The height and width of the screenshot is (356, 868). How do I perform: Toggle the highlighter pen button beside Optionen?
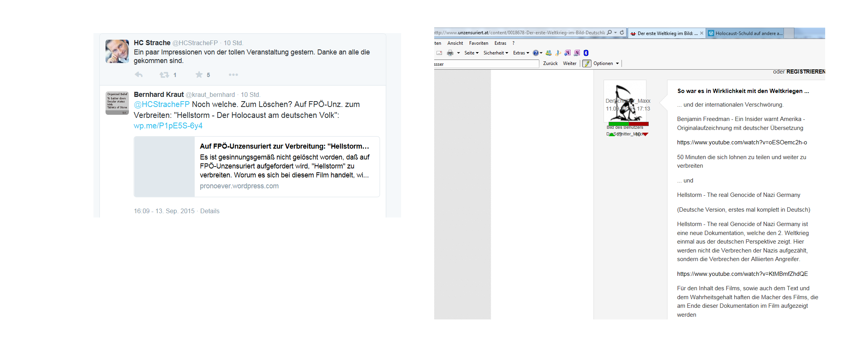(x=587, y=63)
